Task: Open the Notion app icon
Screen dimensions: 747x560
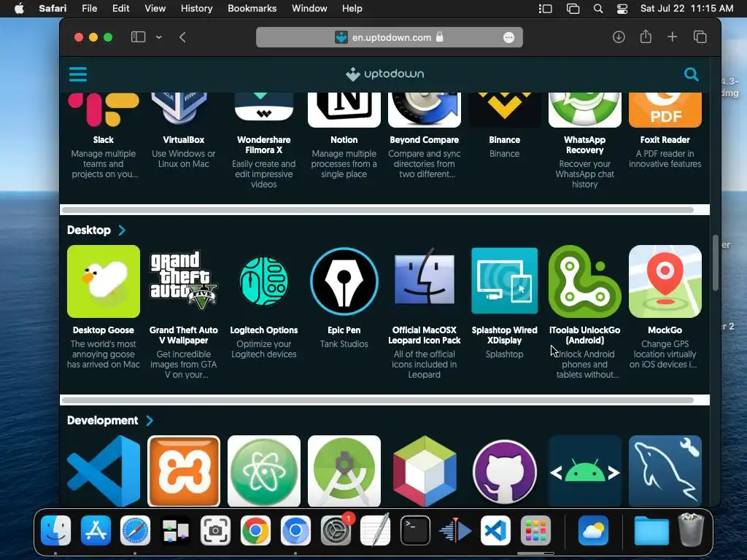Action: (344, 110)
